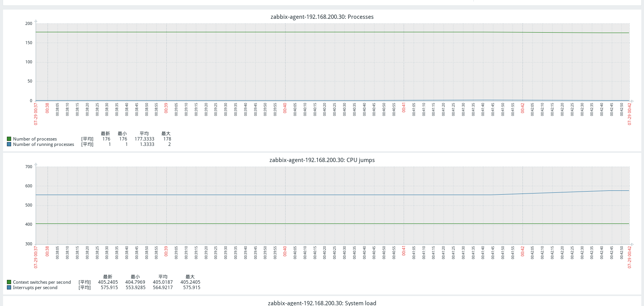644x306 pixels.
Task: Click the green Context switches line at 400
Action: tap(333, 223)
